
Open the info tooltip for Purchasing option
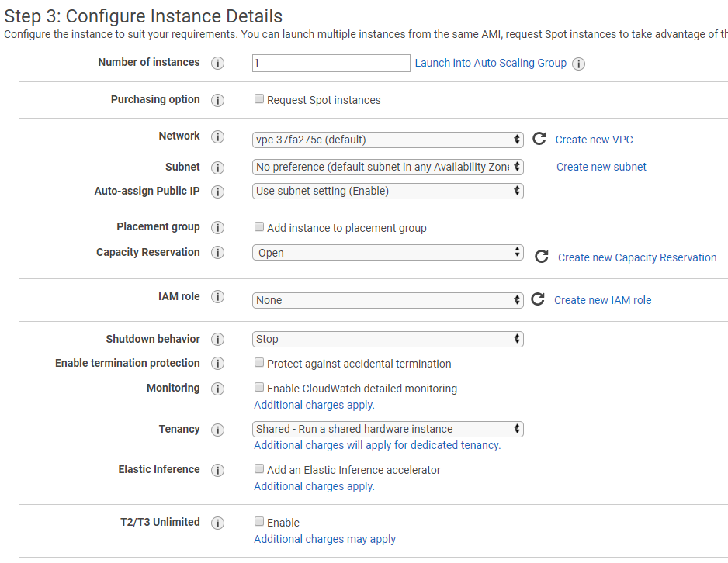point(217,101)
